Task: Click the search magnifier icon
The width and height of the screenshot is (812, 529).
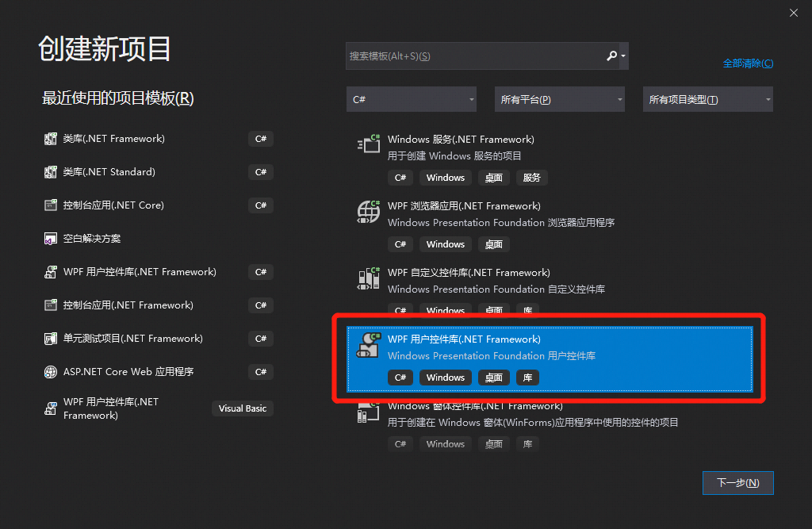Action: coord(611,56)
